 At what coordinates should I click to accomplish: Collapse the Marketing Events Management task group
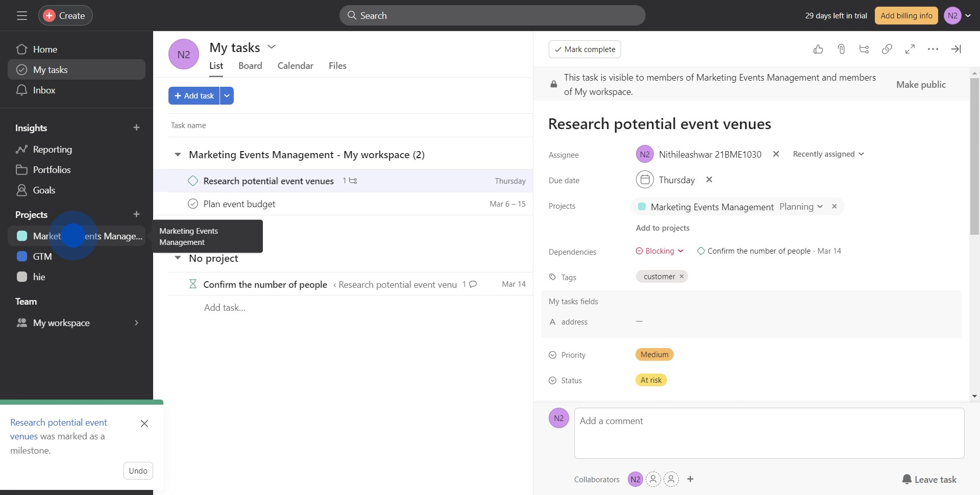pyautogui.click(x=177, y=154)
